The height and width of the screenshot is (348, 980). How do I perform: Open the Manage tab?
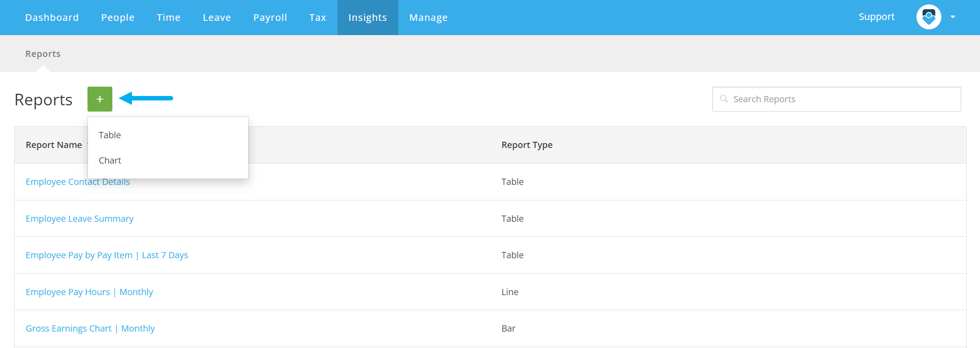(x=429, y=17)
